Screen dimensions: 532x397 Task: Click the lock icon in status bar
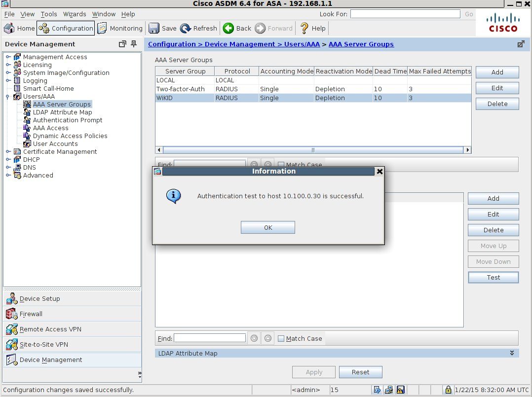coord(448,390)
